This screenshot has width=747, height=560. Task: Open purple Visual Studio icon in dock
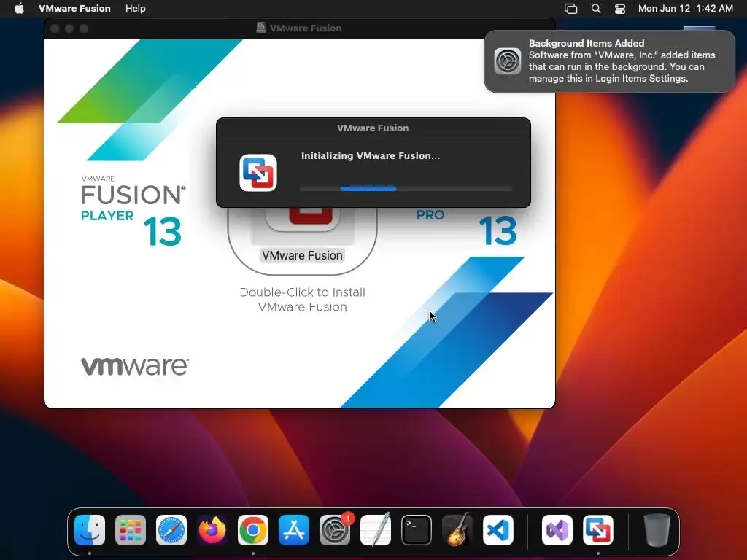(557, 530)
